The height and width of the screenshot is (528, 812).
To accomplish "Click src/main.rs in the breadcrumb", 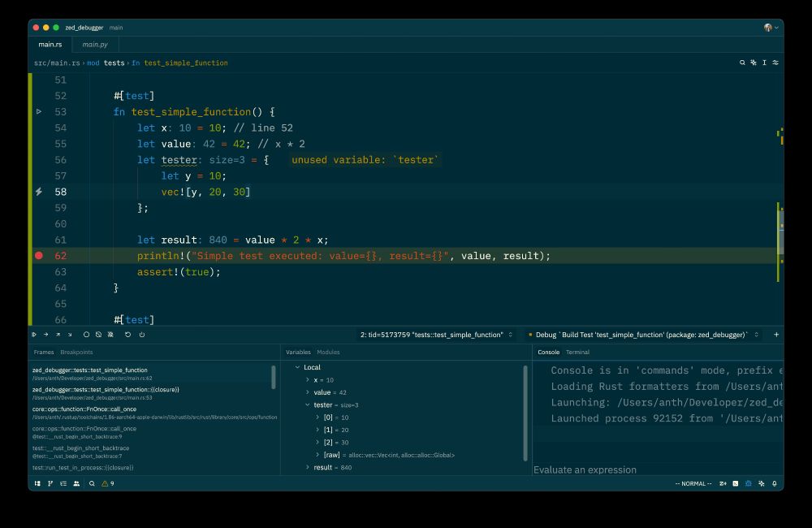I will [x=57, y=63].
